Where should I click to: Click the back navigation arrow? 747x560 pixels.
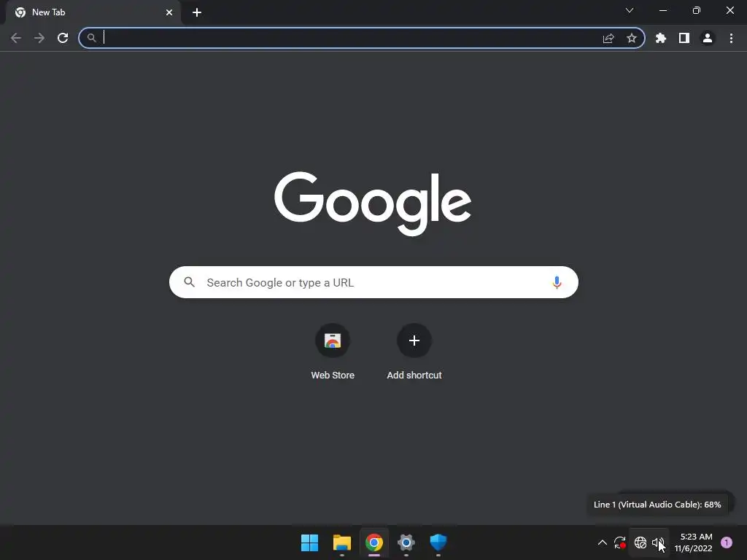16,38
